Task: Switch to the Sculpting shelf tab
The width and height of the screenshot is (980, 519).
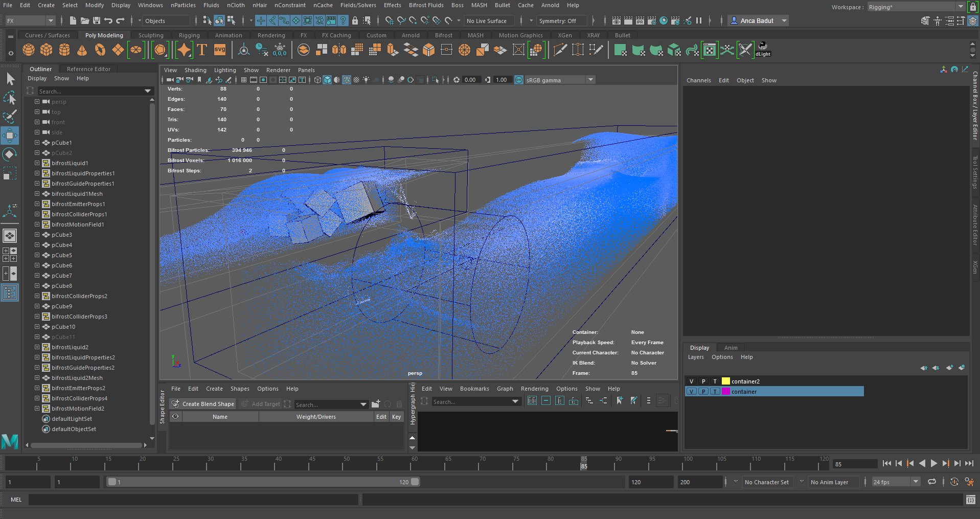Action: click(151, 35)
